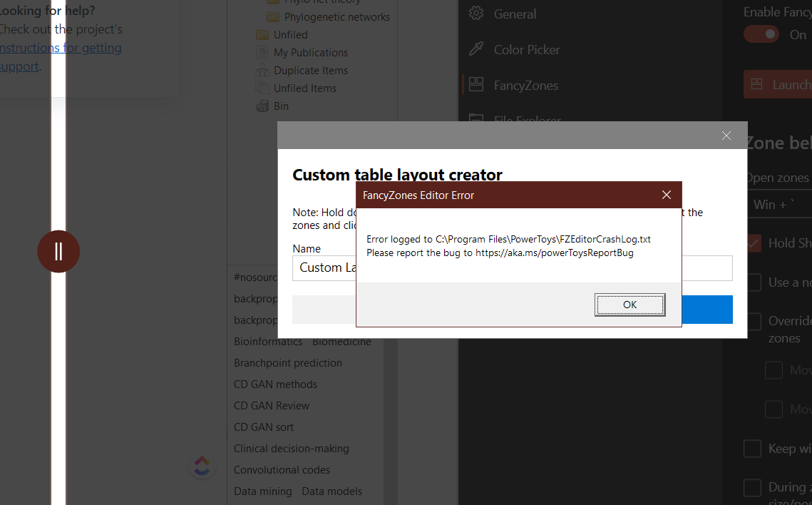Open the Bin in the library sidebar
Viewport: 812px width, 505px height.
(262, 106)
